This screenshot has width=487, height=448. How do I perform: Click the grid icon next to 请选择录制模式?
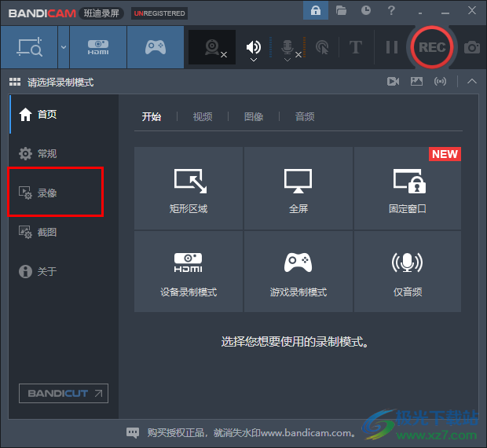15,82
